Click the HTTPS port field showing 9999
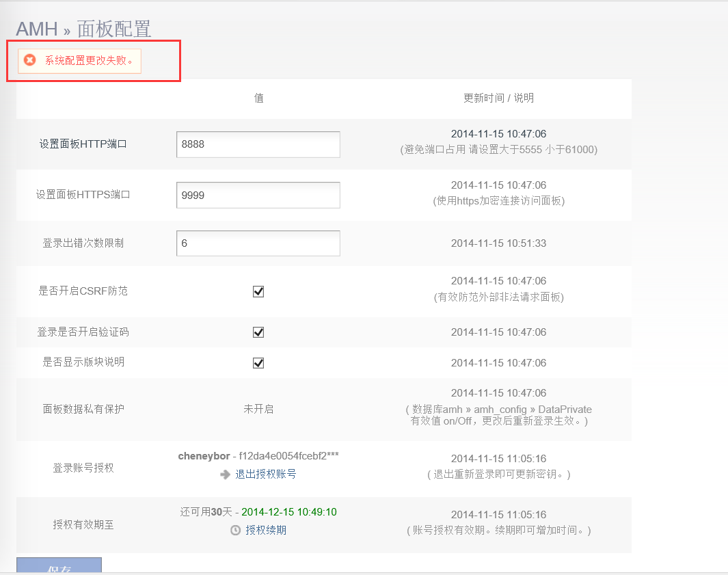This screenshot has width=728, height=575. pyautogui.click(x=258, y=195)
